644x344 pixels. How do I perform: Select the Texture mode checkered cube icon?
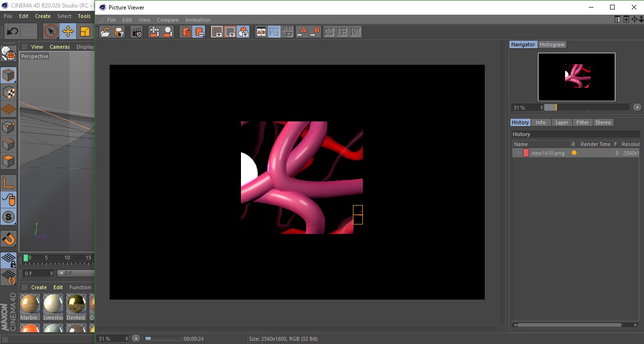[x=9, y=92]
